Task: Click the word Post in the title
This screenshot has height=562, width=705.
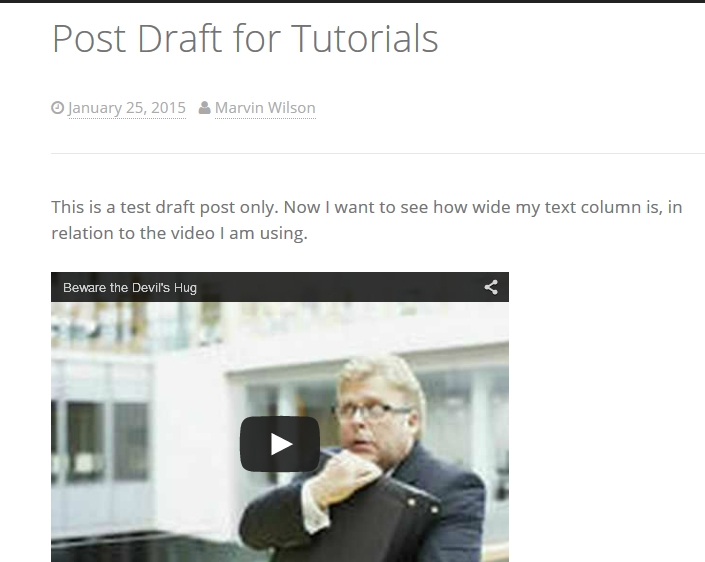Action: tap(89, 38)
